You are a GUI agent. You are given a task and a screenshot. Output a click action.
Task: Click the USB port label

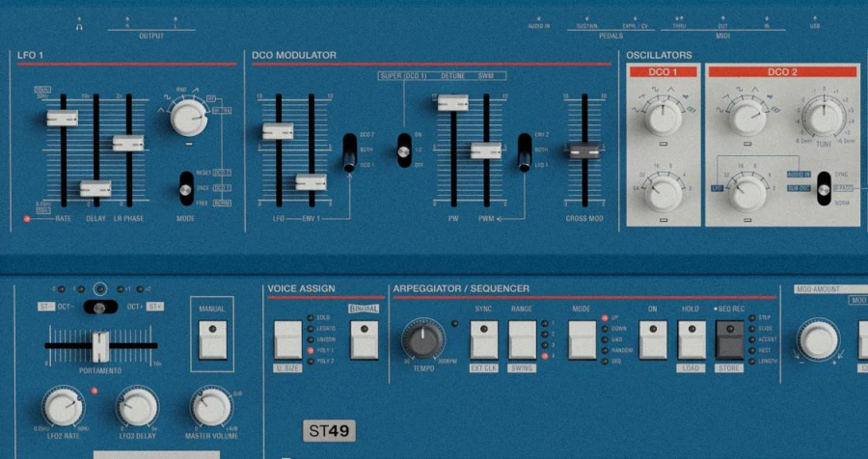(x=815, y=26)
